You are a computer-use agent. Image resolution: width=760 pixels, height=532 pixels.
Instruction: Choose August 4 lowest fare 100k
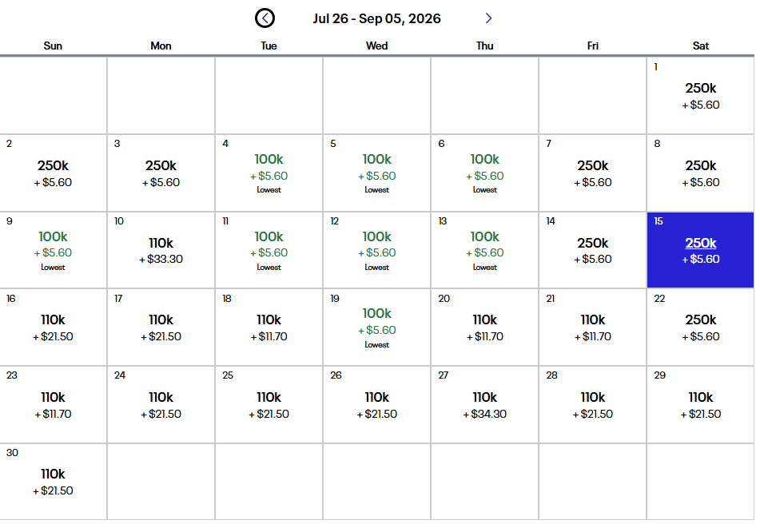coord(269,173)
